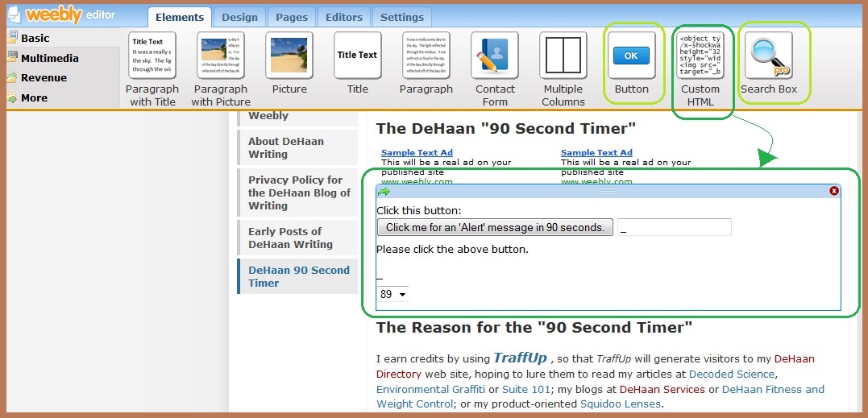Click the 'Click me for an Alert' button
This screenshot has width=868, height=418.
(x=495, y=227)
